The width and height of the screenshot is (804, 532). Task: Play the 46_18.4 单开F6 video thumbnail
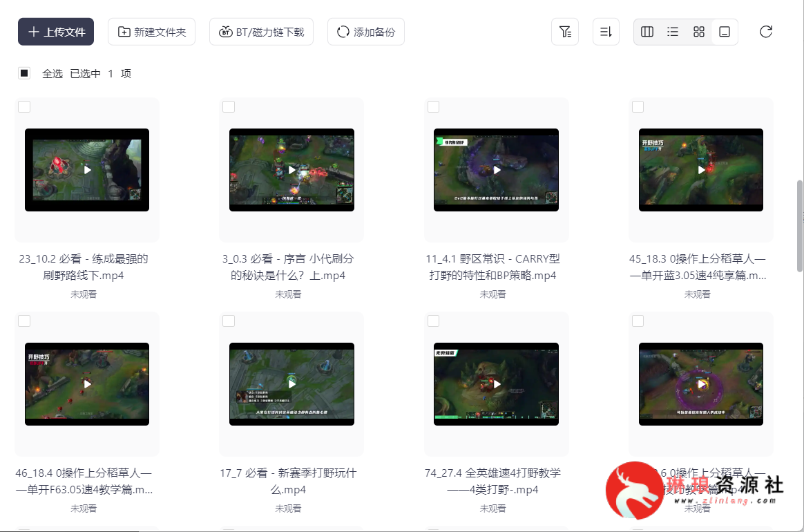(87, 383)
